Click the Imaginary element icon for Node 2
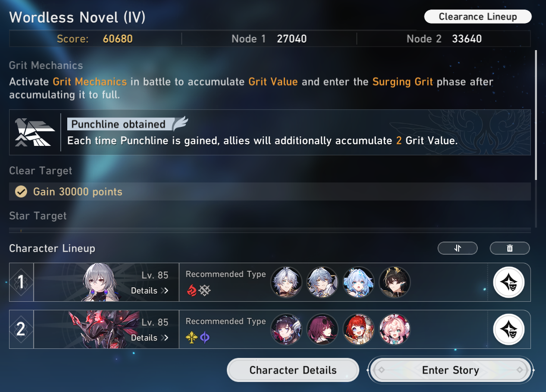 coord(192,337)
